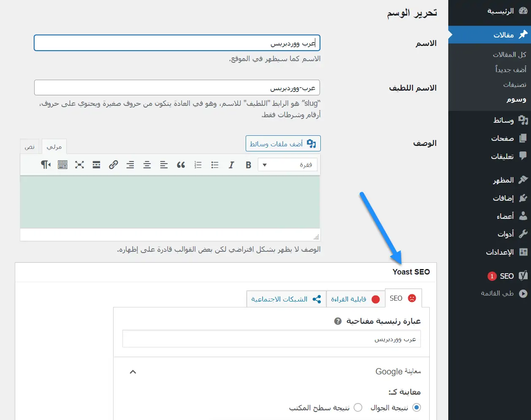Click the أضف ملفات وسائط button
Image resolution: width=531 pixels, height=420 pixels.
pos(283,144)
